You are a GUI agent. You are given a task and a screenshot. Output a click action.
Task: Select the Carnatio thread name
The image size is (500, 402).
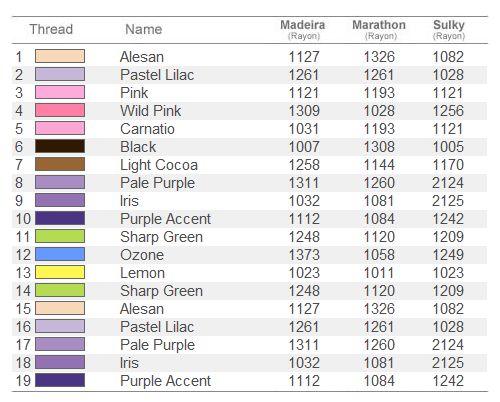tap(147, 129)
